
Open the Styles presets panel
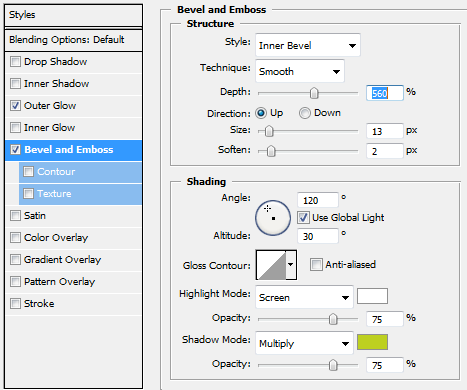73,15
